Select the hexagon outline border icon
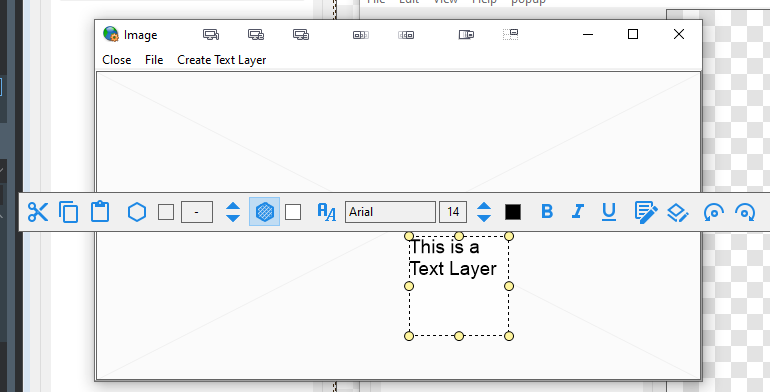 [x=137, y=212]
